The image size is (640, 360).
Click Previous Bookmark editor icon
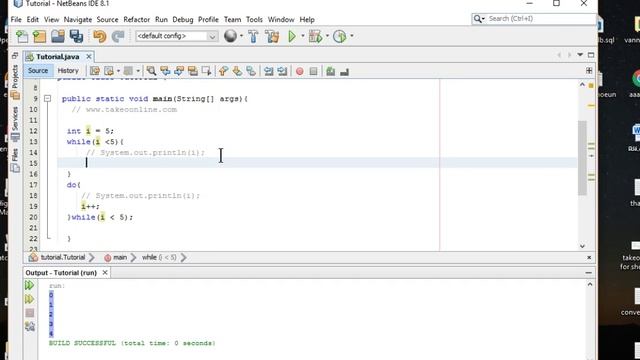click(x=223, y=71)
